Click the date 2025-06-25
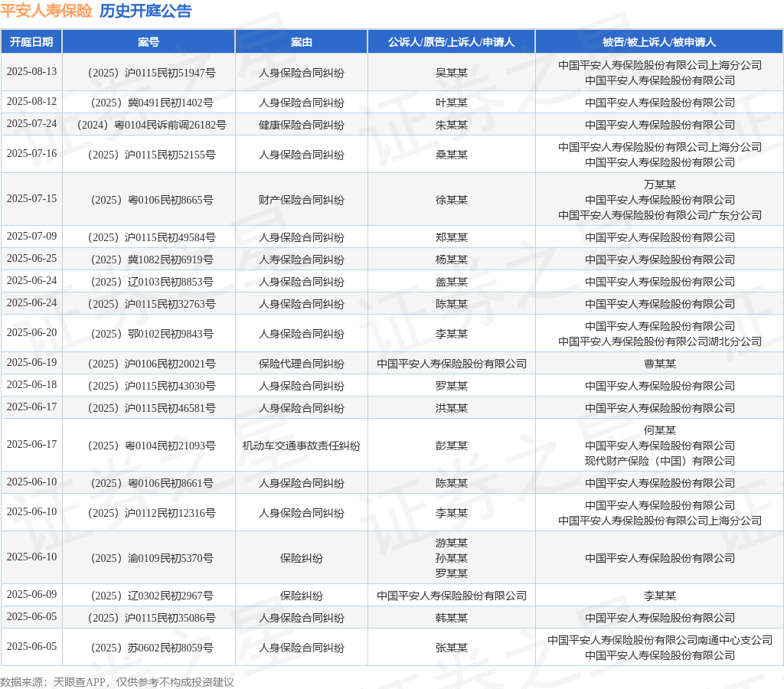Screen dimensions: 784x689 pyautogui.click(x=31, y=259)
